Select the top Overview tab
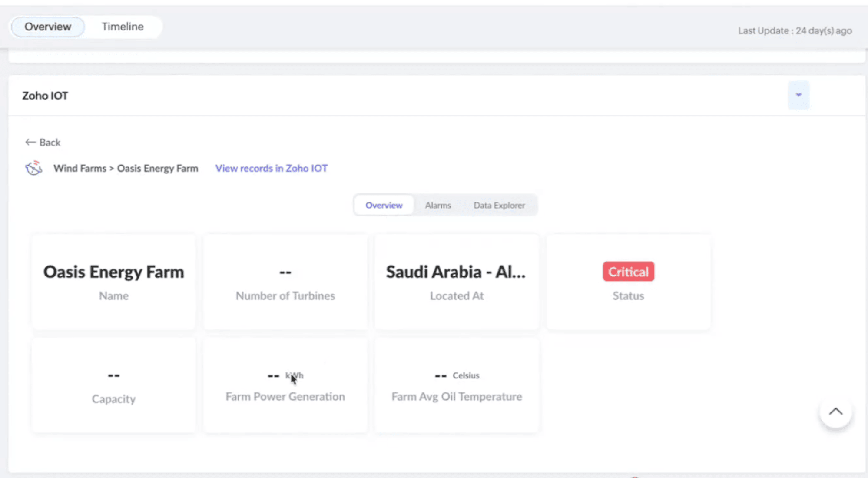Viewport: 868px width, 478px height. pyautogui.click(x=48, y=27)
